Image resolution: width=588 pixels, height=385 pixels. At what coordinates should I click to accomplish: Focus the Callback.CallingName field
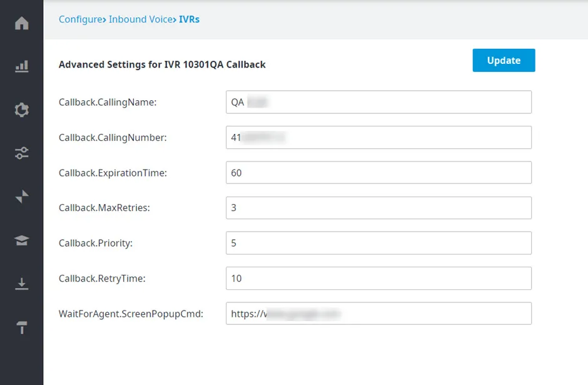378,102
